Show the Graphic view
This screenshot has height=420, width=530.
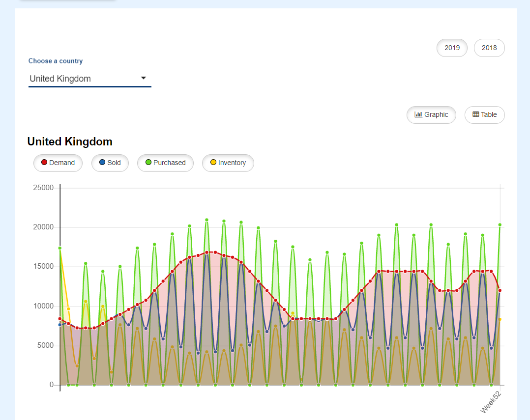pyautogui.click(x=431, y=114)
